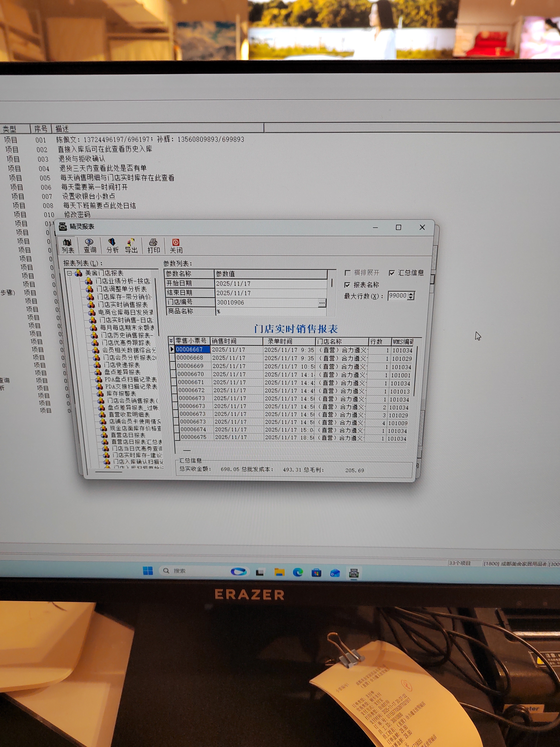
Task: Open the dropdown arrow on the results grid header
Action: pos(171,340)
